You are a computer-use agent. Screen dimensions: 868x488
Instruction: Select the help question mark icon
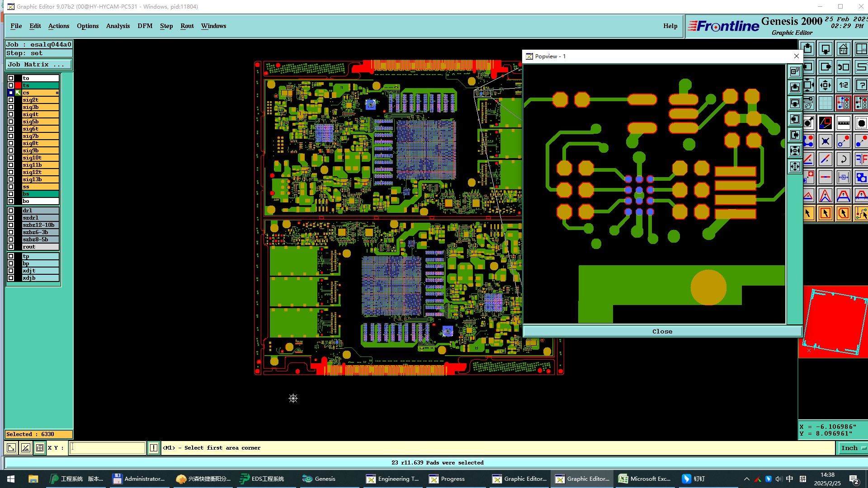click(x=861, y=85)
